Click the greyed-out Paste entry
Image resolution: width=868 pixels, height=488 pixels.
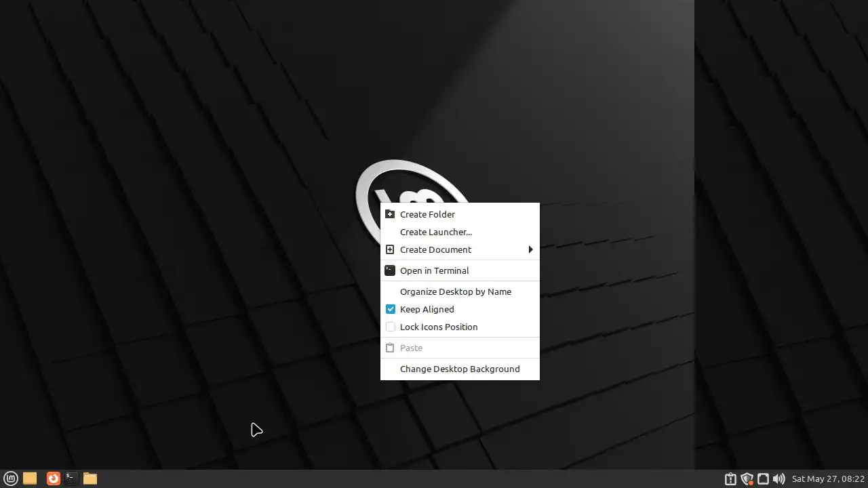click(x=460, y=348)
